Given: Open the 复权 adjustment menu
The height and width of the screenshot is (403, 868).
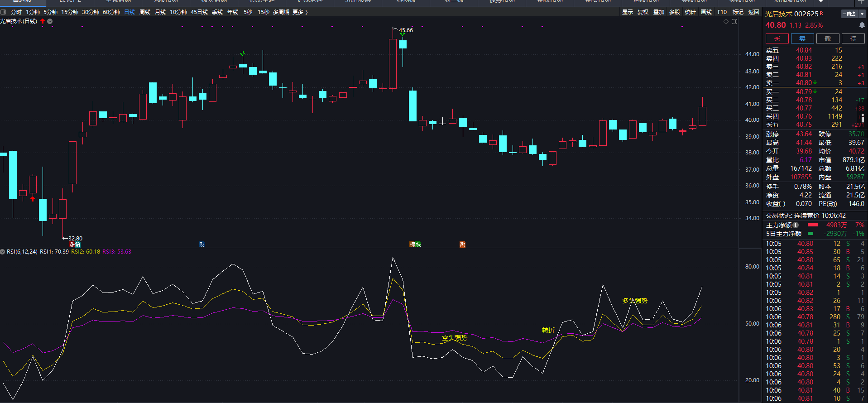Looking at the screenshot, I should 643,12.
